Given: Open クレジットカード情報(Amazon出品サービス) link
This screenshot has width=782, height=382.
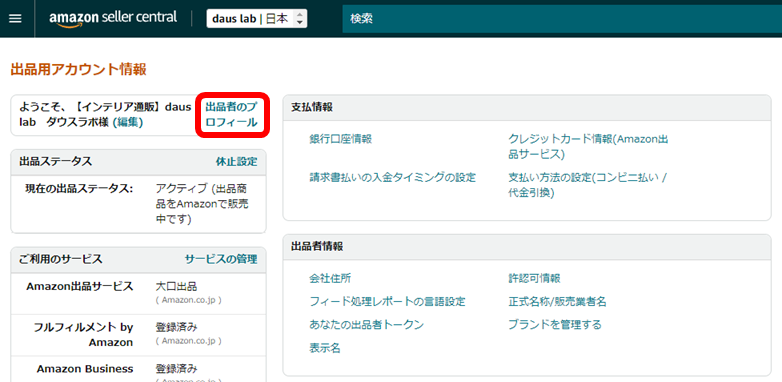Looking at the screenshot, I should [587, 147].
